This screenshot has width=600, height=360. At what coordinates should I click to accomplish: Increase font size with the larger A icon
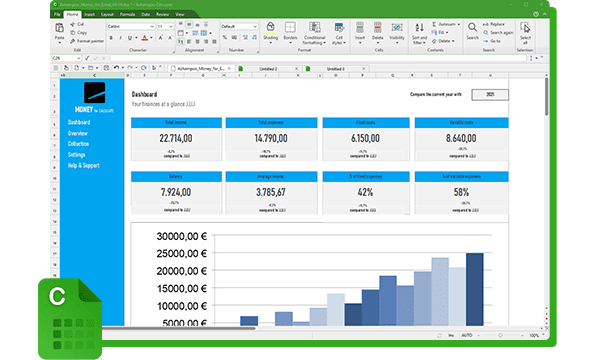(x=161, y=38)
